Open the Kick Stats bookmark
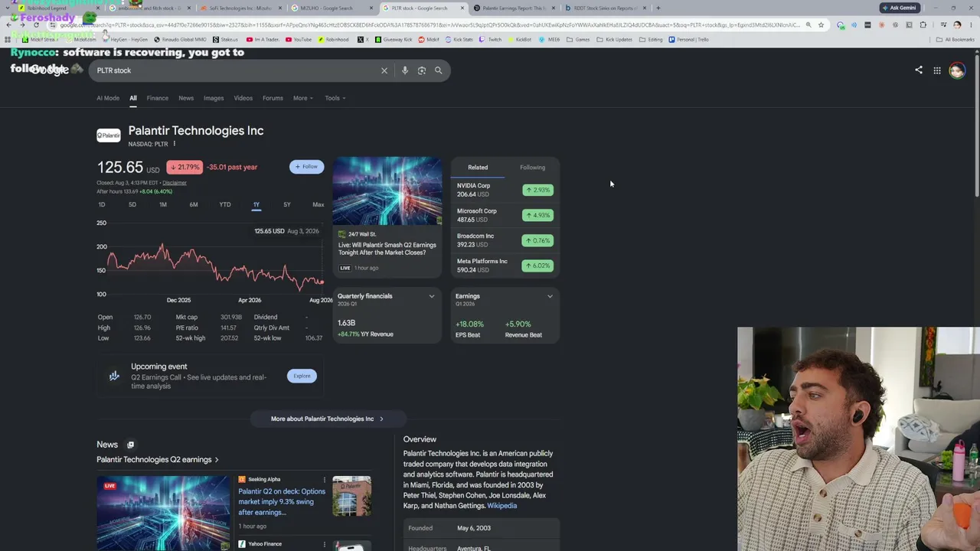 (459, 39)
